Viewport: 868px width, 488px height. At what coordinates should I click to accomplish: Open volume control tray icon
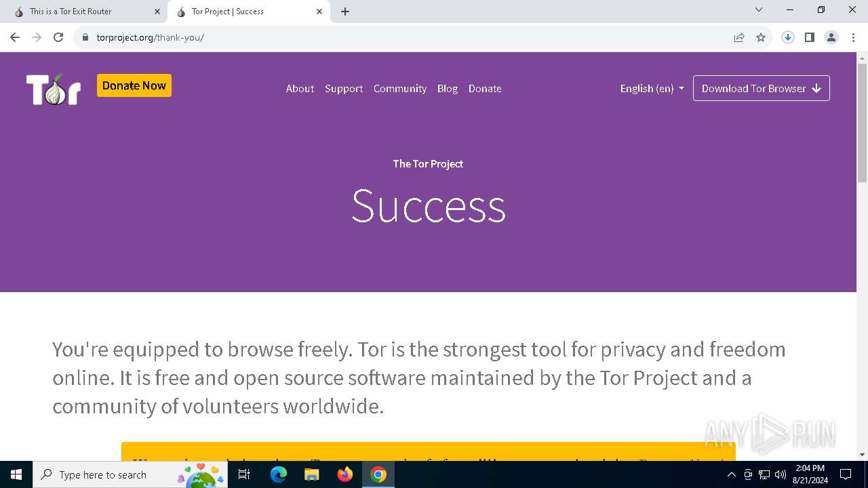click(781, 474)
